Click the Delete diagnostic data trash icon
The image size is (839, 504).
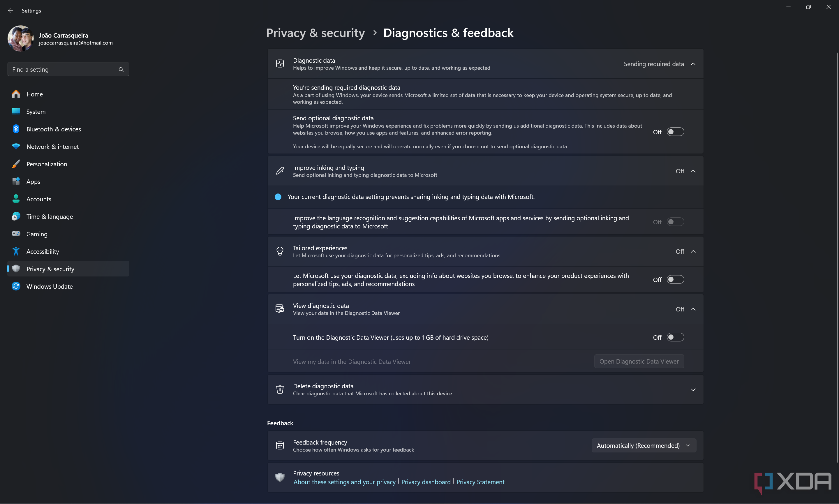click(280, 390)
